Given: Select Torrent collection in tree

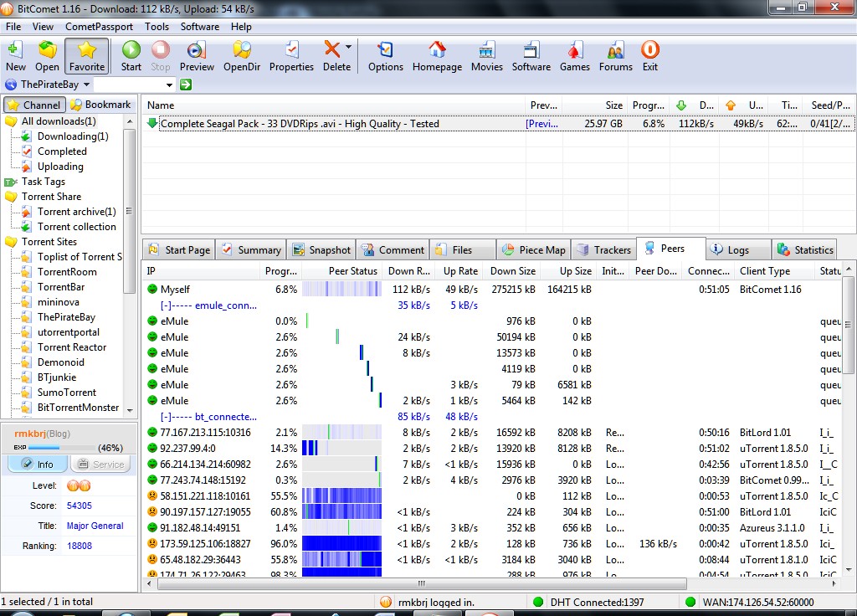Looking at the screenshot, I should (76, 226).
